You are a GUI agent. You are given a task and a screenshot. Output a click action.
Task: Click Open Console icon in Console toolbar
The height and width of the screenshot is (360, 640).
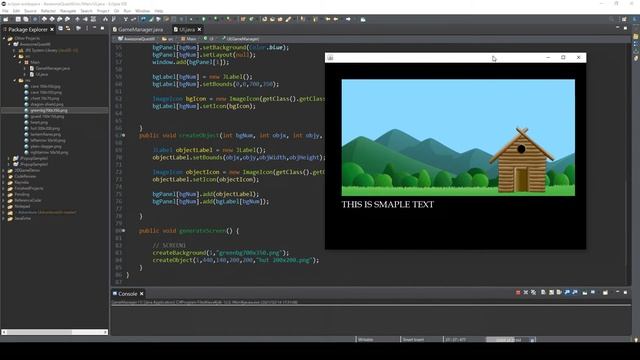[x=605, y=292]
